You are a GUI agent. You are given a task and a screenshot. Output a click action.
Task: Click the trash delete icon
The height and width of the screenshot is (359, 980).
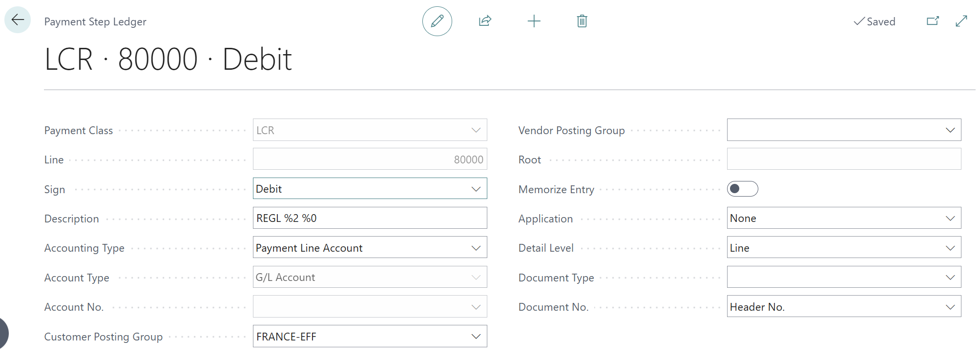coord(582,21)
